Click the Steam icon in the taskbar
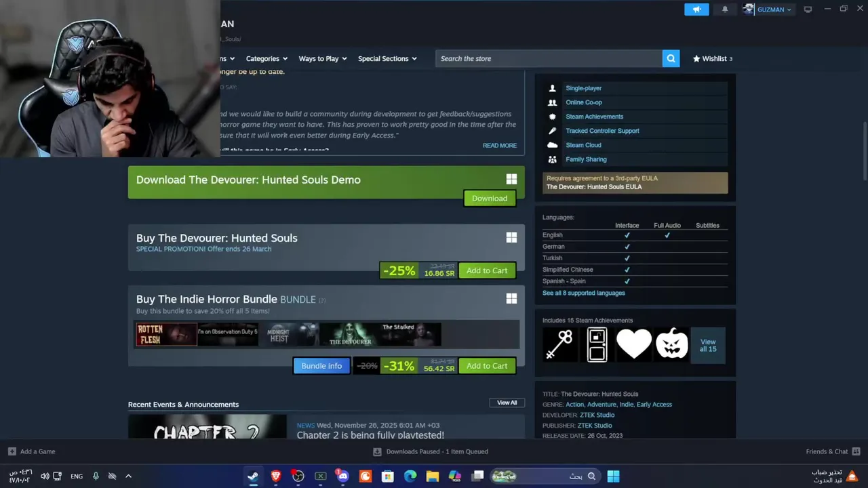The height and width of the screenshot is (488, 868). coord(253,476)
